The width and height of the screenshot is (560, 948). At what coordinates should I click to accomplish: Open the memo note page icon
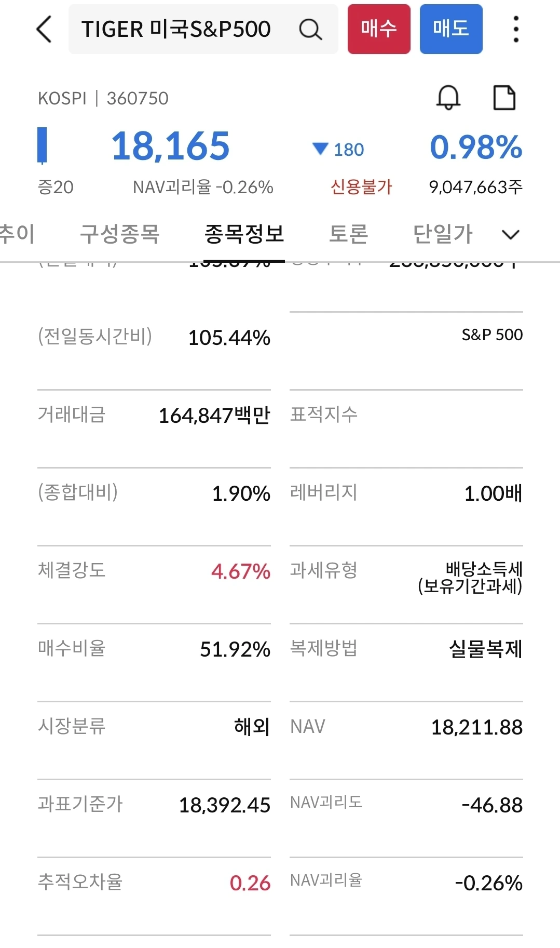504,98
